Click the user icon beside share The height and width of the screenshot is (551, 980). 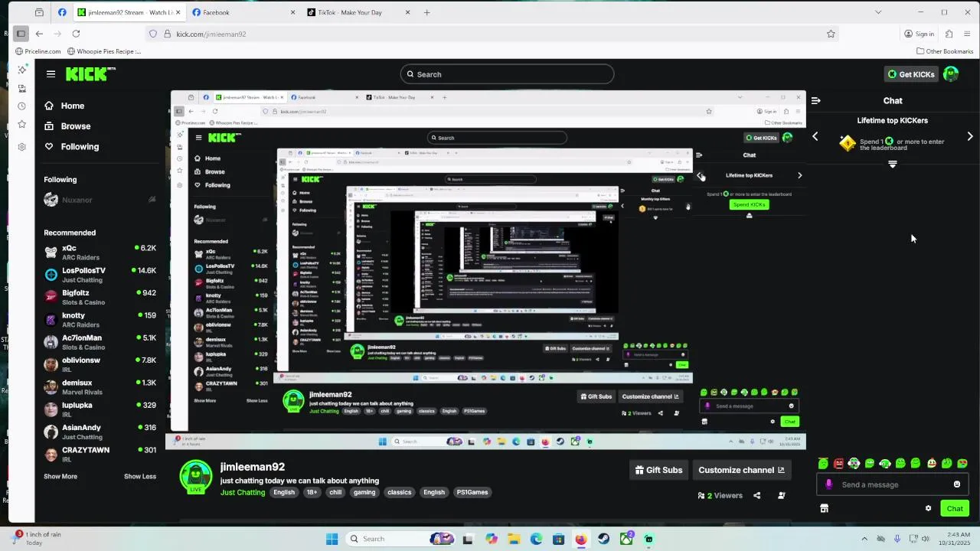[781, 495]
